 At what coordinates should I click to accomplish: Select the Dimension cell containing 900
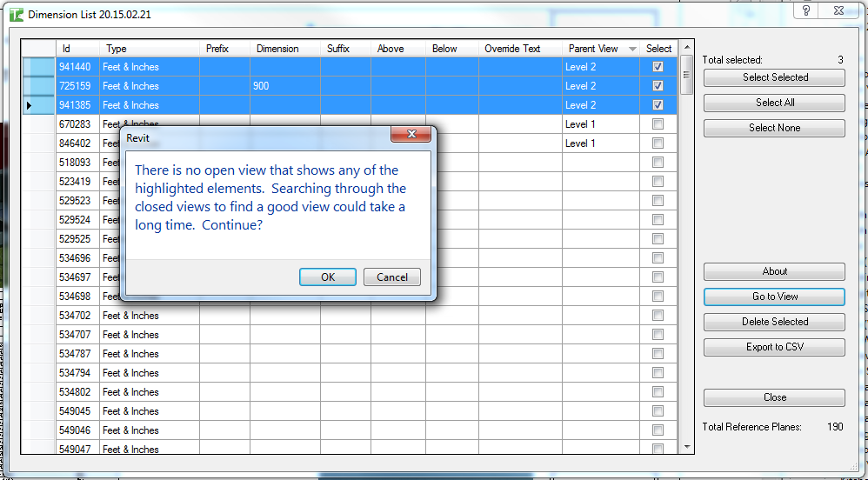pyautogui.click(x=284, y=86)
